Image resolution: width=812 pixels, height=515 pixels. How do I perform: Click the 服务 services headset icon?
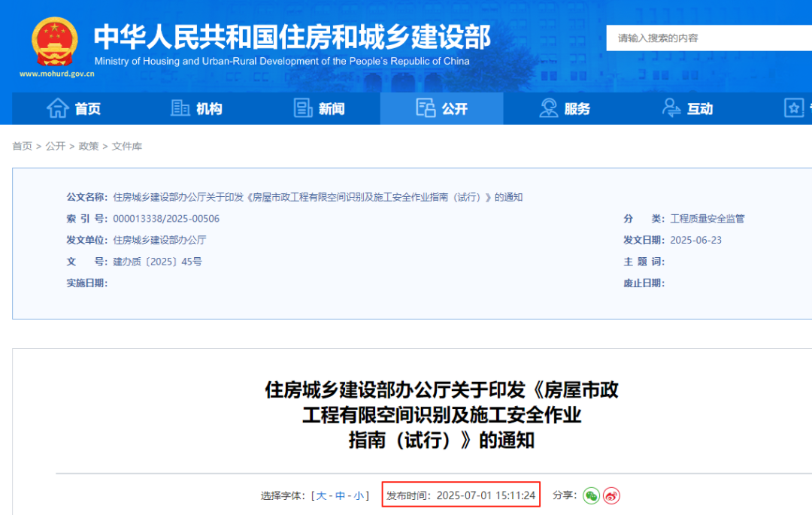[548, 108]
